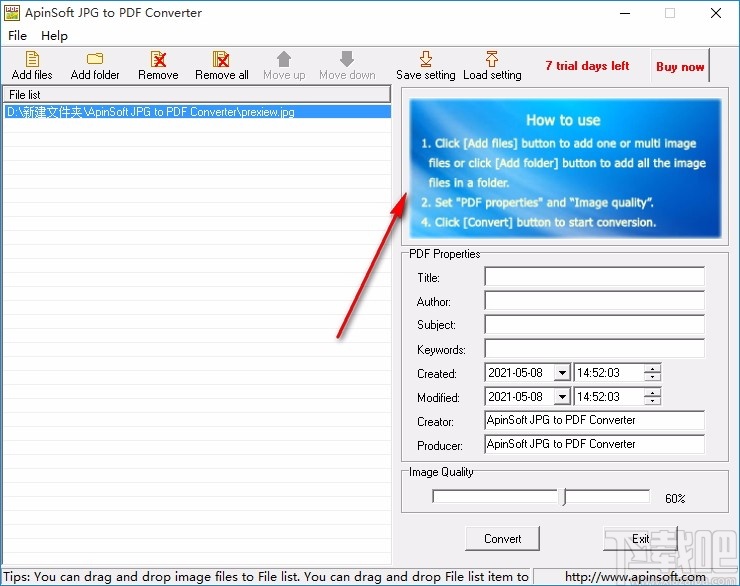Click the Remove all toolbar icon
Image resolution: width=740 pixels, height=586 pixels.
point(221,59)
